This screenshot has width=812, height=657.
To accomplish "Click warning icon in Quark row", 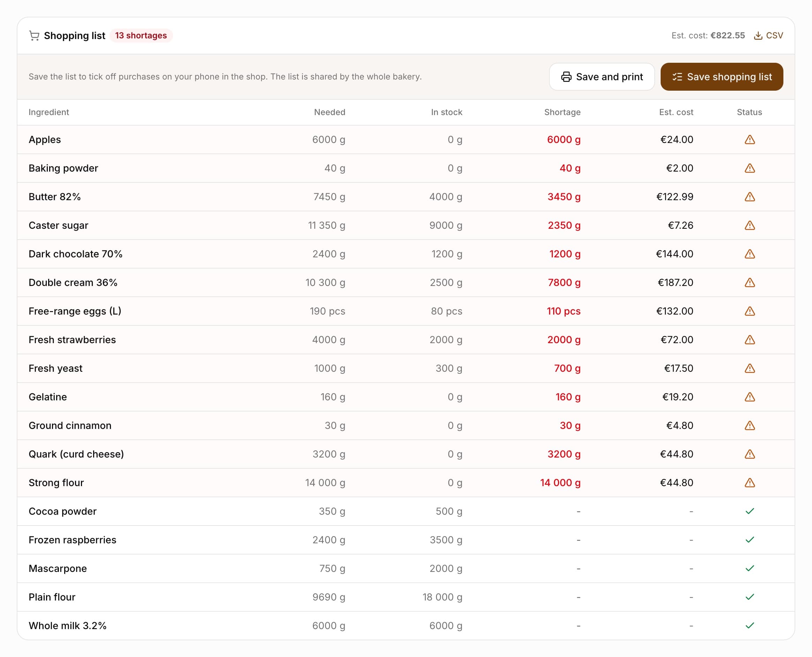I will pyautogui.click(x=750, y=454).
